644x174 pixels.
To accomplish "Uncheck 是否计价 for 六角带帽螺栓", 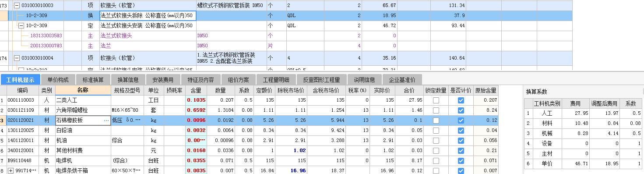I will pyautogui.click(x=461, y=110).
